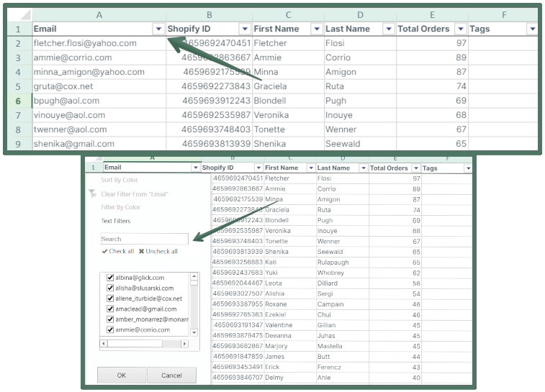This screenshot has height=392, width=545.
Task: Click cell twenner@aol.com
Action: pyautogui.click(x=99, y=129)
